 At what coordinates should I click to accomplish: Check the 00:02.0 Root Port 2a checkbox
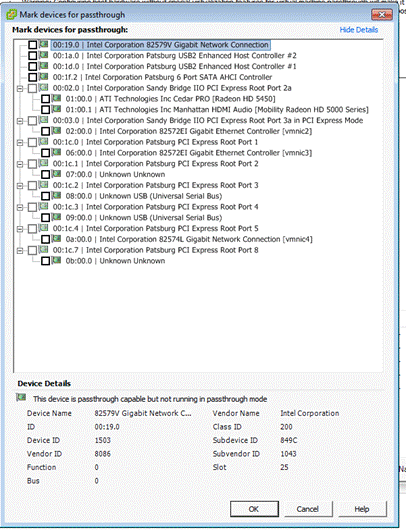click(33, 88)
